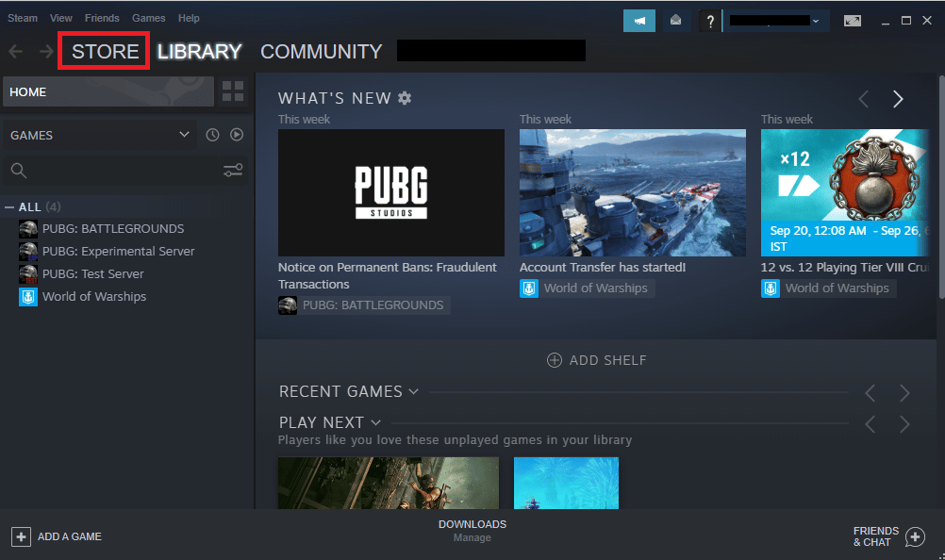Click the question mark help icon
The width and height of the screenshot is (945, 560).
click(x=710, y=22)
